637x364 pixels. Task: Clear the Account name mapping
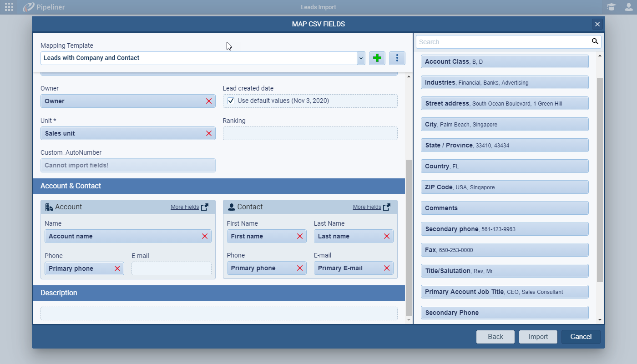(205, 236)
